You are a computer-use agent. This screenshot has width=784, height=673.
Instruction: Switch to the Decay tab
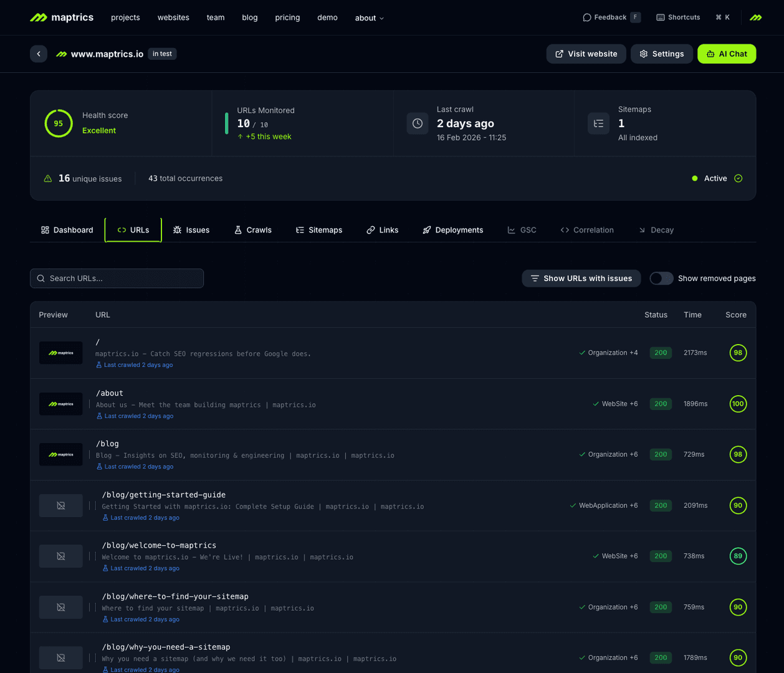(656, 230)
